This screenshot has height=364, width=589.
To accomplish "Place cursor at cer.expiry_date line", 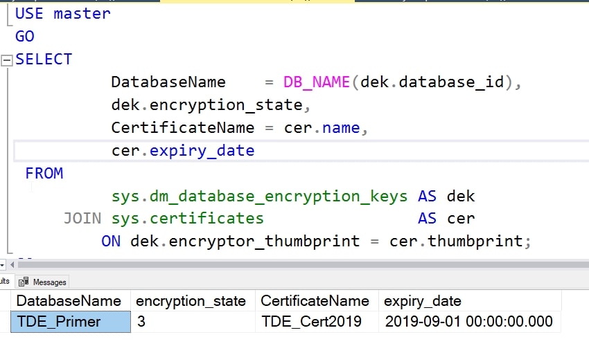I will point(183,151).
